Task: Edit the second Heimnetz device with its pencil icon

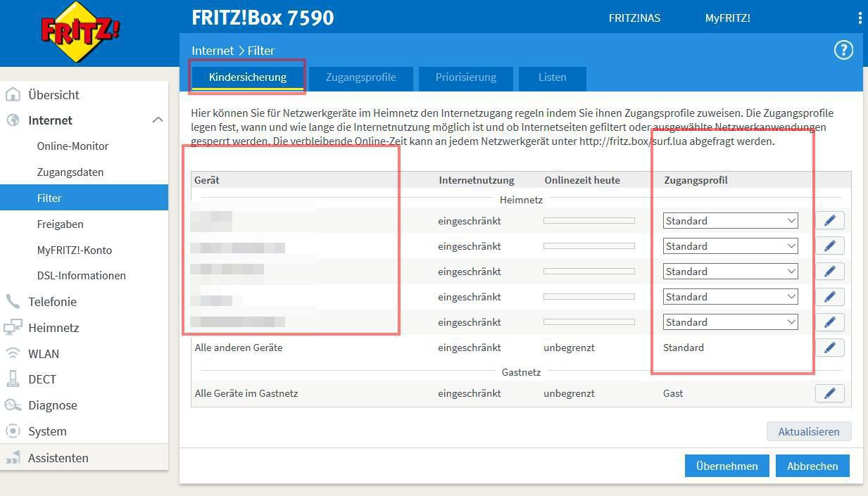Action: click(829, 246)
